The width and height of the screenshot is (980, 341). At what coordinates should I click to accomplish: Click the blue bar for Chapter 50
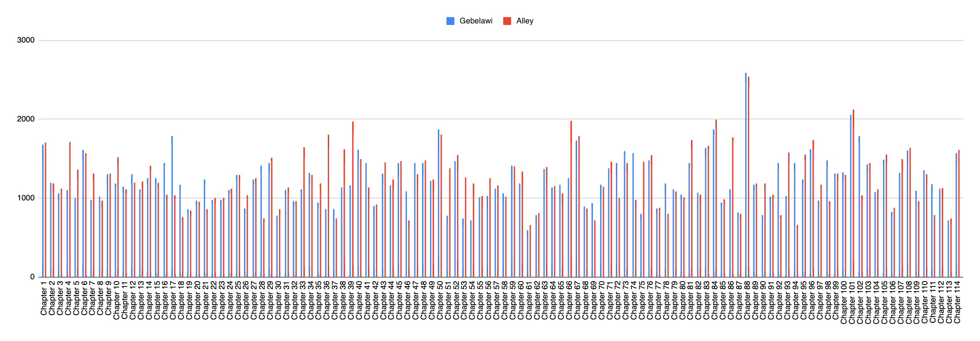pyautogui.click(x=438, y=203)
